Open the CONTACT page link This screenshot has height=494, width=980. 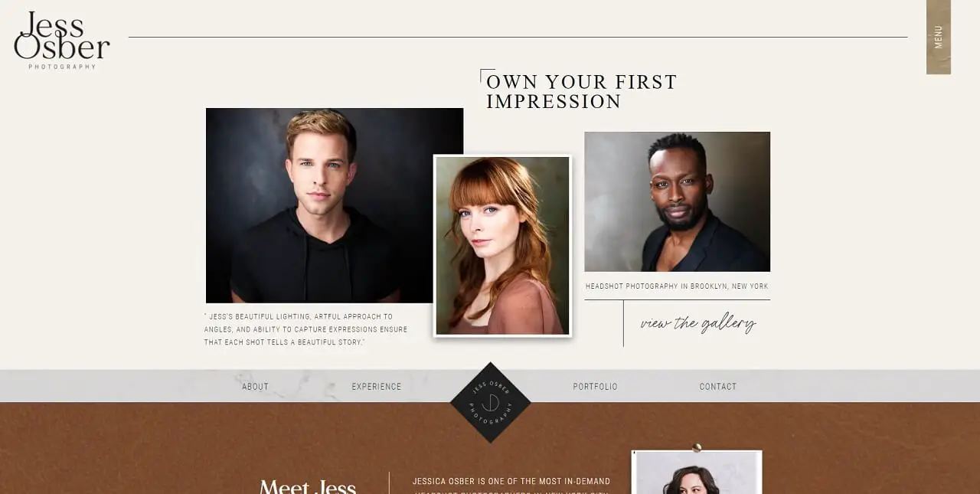[718, 387]
